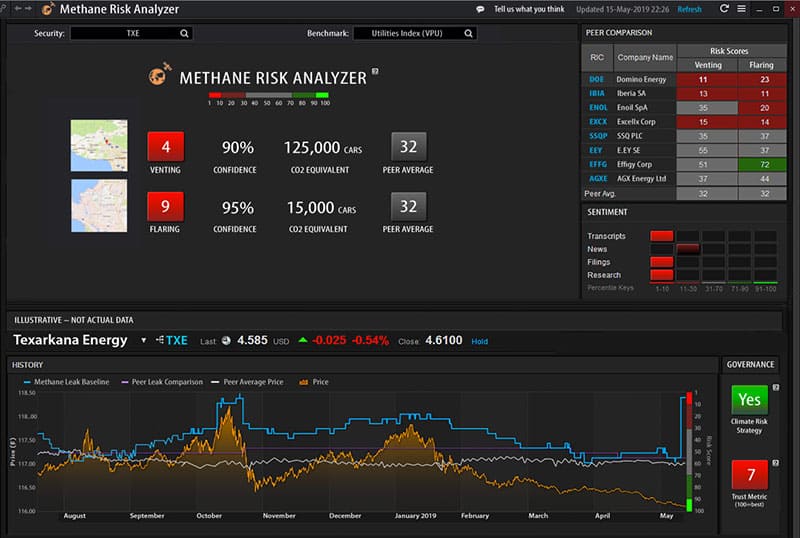Click the circular reload arrow icon
This screenshot has width=800, height=538.
(x=724, y=9)
